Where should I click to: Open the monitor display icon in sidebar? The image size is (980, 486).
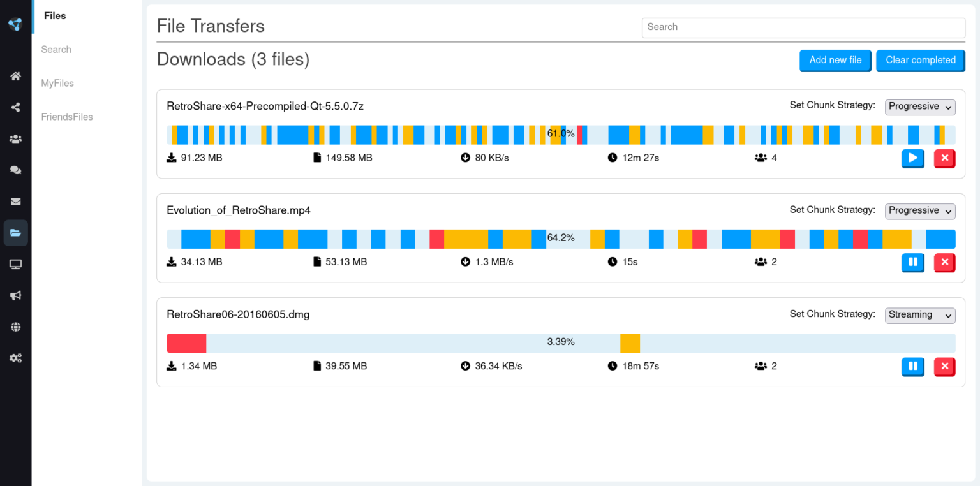(x=15, y=264)
